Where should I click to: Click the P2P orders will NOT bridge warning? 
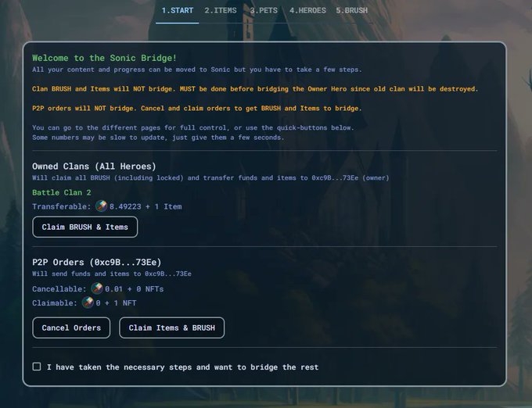coord(197,108)
